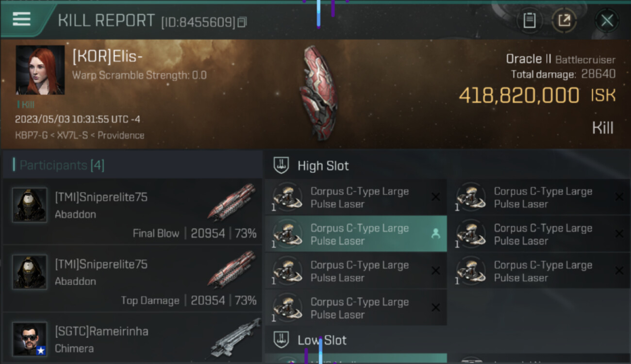This screenshot has width=631, height=364.
Task: Select Rameirinha's Chimera participant entry
Action: [133, 339]
